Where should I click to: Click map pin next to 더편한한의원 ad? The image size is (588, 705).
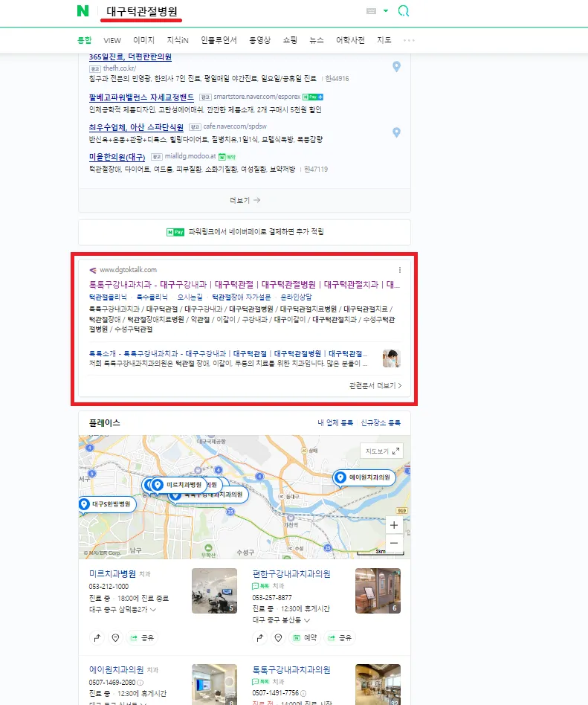coord(396,66)
